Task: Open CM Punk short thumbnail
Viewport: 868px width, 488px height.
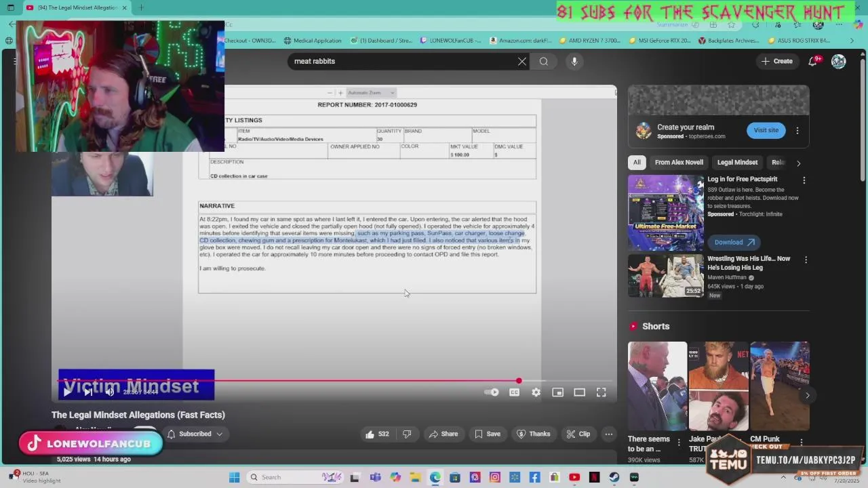Action: click(x=780, y=386)
